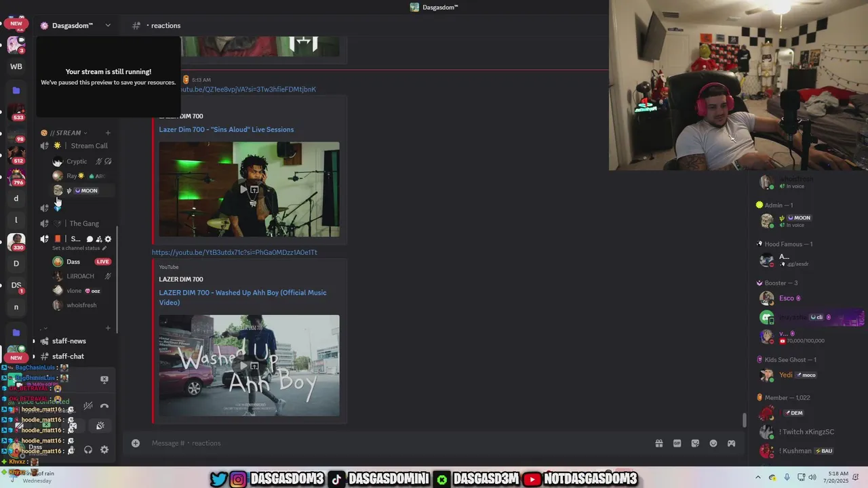Add an attachment with the plus button
Image resolution: width=868 pixels, height=488 pixels.
click(x=136, y=443)
